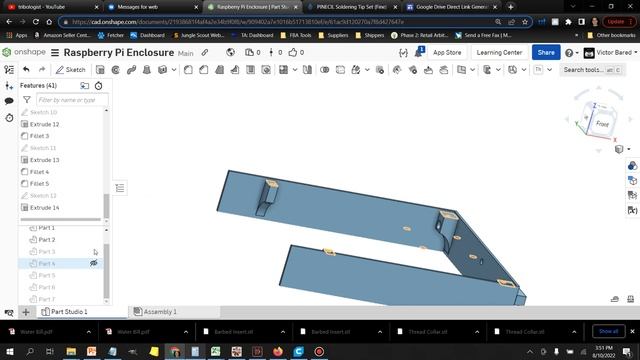Screen dimensions: 640x360
Task: Select the Hole tool
Action: (x=266, y=70)
